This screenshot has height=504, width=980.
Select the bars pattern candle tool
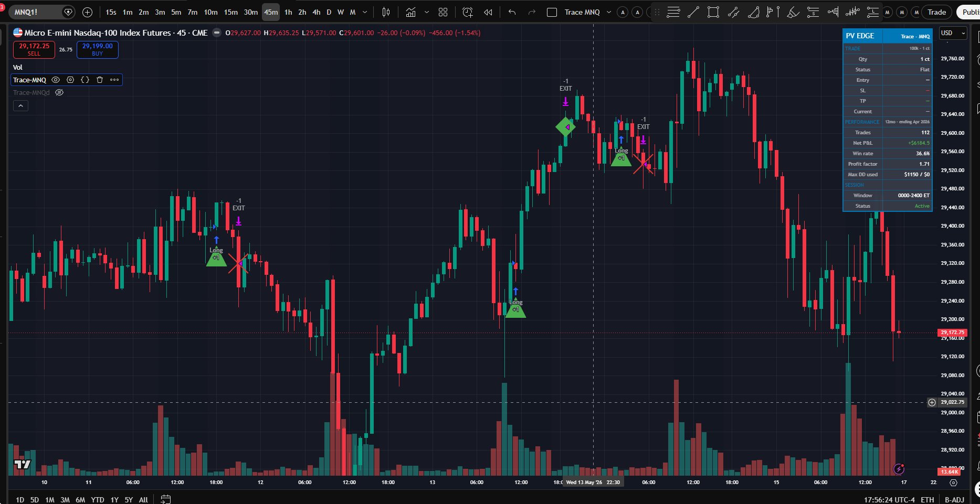(x=853, y=12)
